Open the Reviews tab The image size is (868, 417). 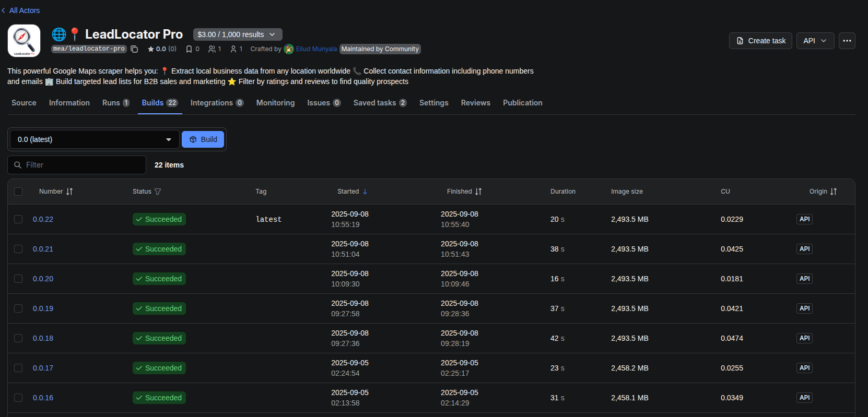pyautogui.click(x=475, y=103)
